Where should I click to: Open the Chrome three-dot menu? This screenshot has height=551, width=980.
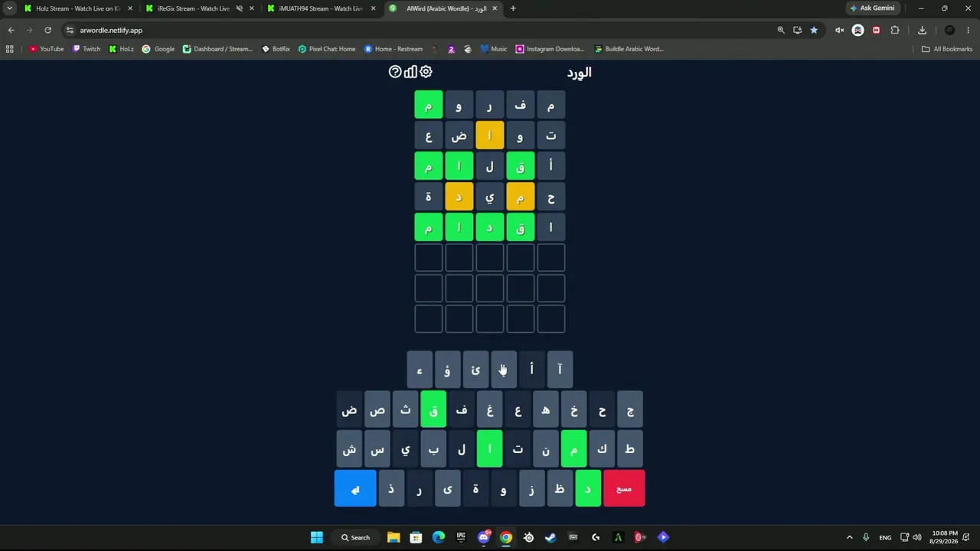coord(969,30)
